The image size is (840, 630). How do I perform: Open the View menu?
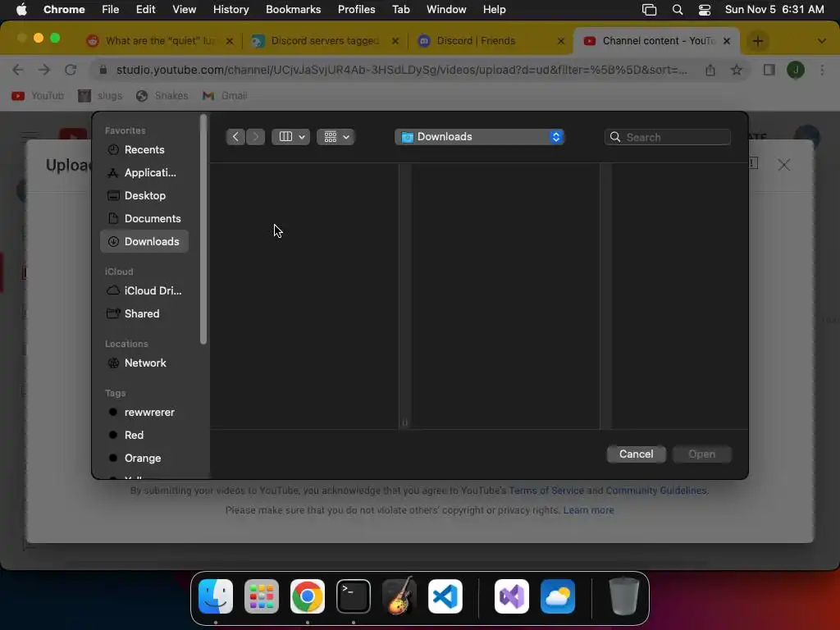point(184,10)
